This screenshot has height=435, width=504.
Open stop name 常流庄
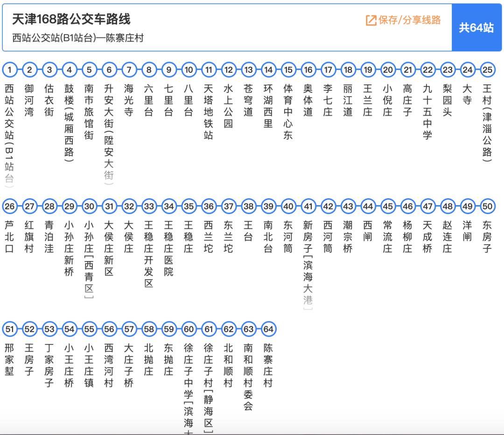click(388, 236)
